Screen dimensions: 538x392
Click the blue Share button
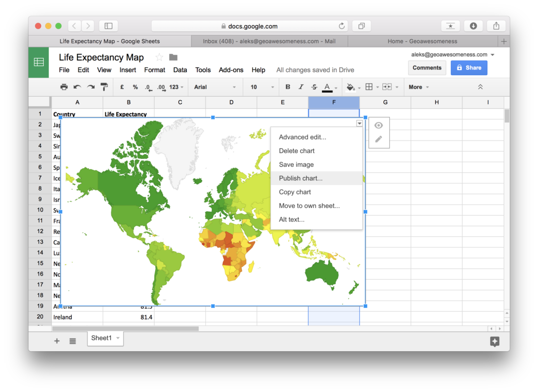[468, 68]
